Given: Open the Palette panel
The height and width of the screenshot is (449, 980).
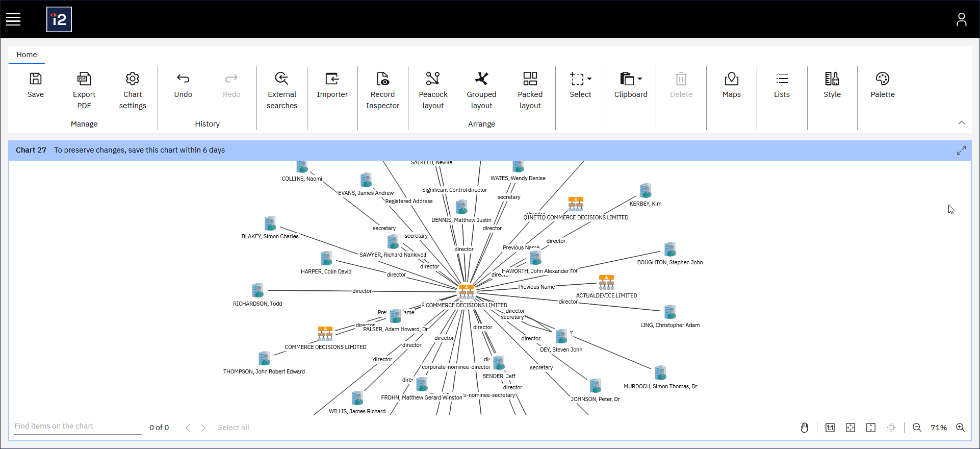Looking at the screenshot, I should tap(883, 85).
